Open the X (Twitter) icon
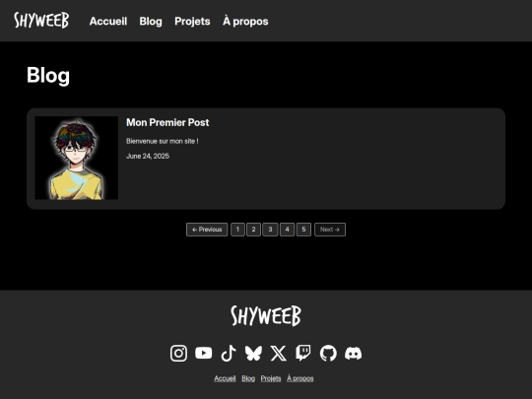Viewport: 532px width, 399px height. (x=278, y=354)
